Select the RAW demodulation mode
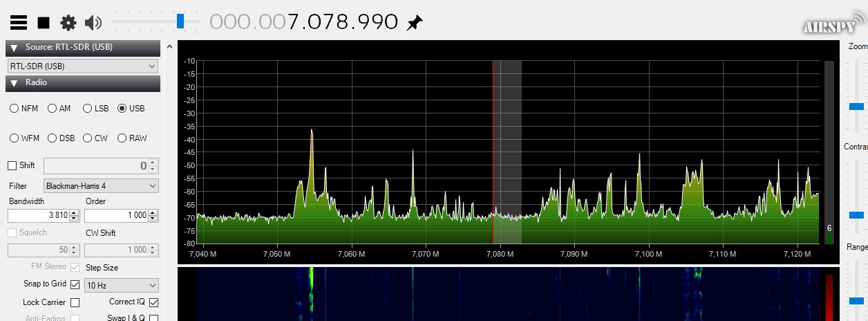 [x=132, y=138]
